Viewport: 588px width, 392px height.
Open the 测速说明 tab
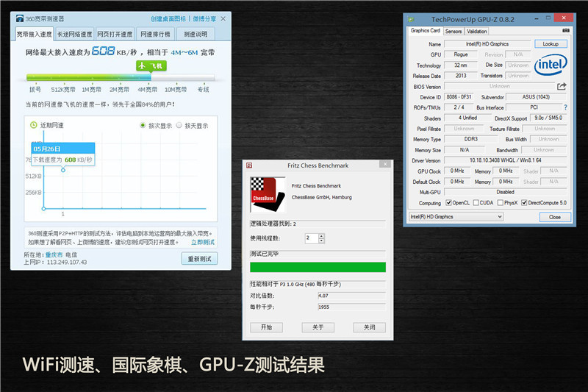tap(196, 34)
